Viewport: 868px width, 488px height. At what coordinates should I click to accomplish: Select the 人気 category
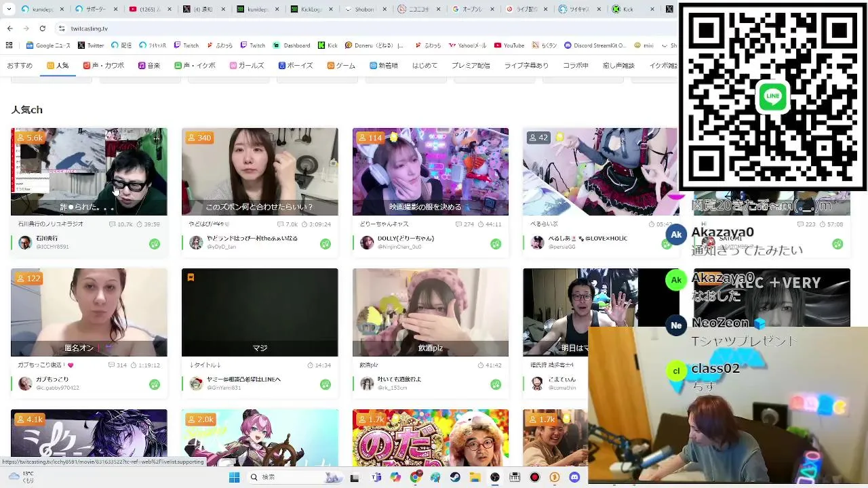[x=58, y=66]
